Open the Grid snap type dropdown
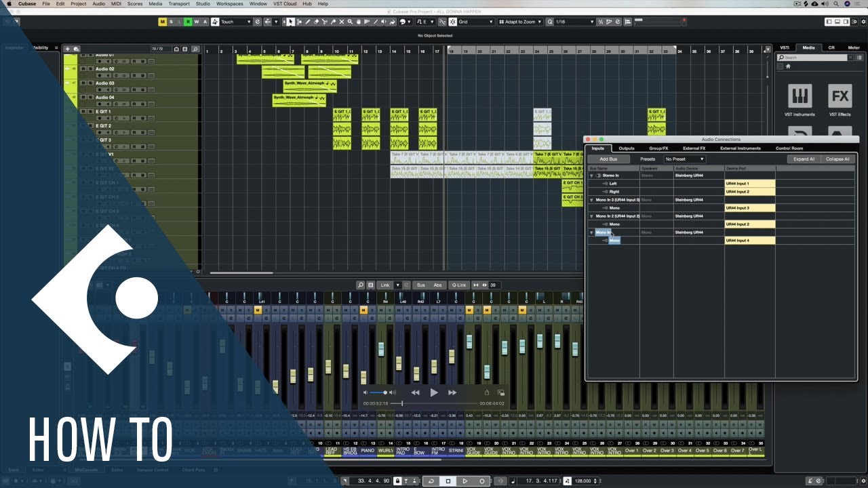This screenshot has height=488, width=868. pyautogui.click(x=475, y=22)
